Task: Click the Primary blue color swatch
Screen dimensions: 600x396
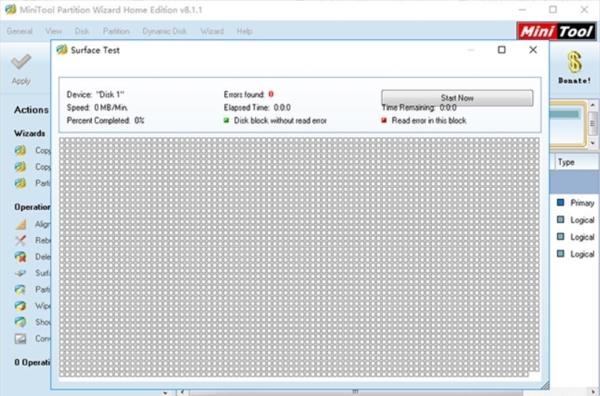Action: (561, 202)
